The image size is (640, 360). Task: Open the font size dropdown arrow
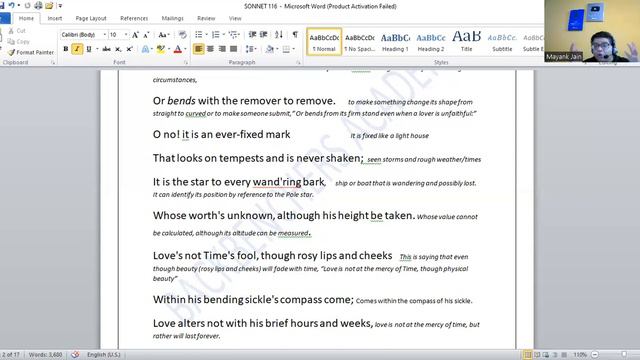[x=126, y=35]
